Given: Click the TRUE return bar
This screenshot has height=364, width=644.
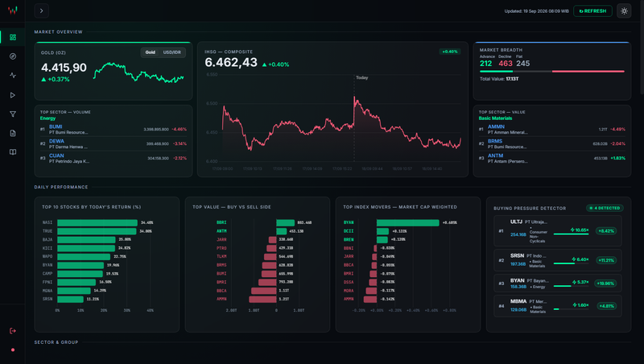Looking at the screenshot, I should (x=97, y=231).
